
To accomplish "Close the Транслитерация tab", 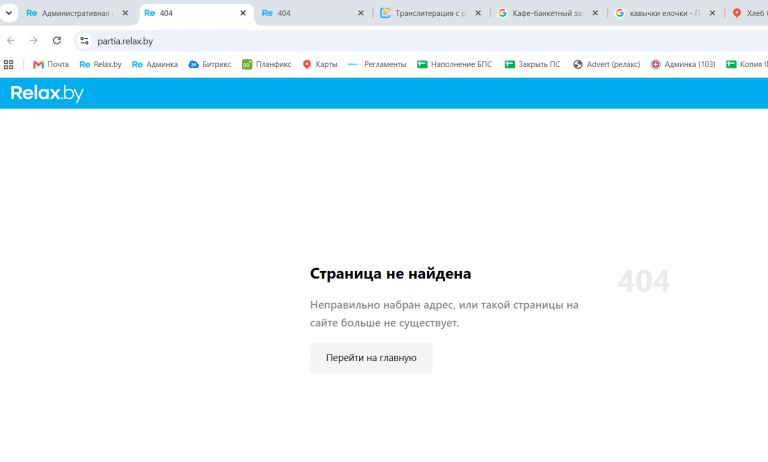I will click(478, 13).
